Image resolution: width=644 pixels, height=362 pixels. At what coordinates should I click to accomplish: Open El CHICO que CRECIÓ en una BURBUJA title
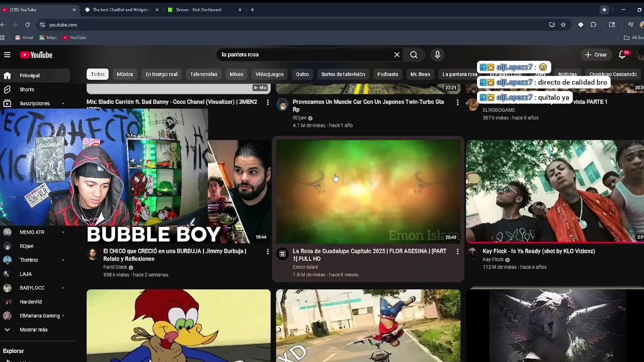(175, 255)
